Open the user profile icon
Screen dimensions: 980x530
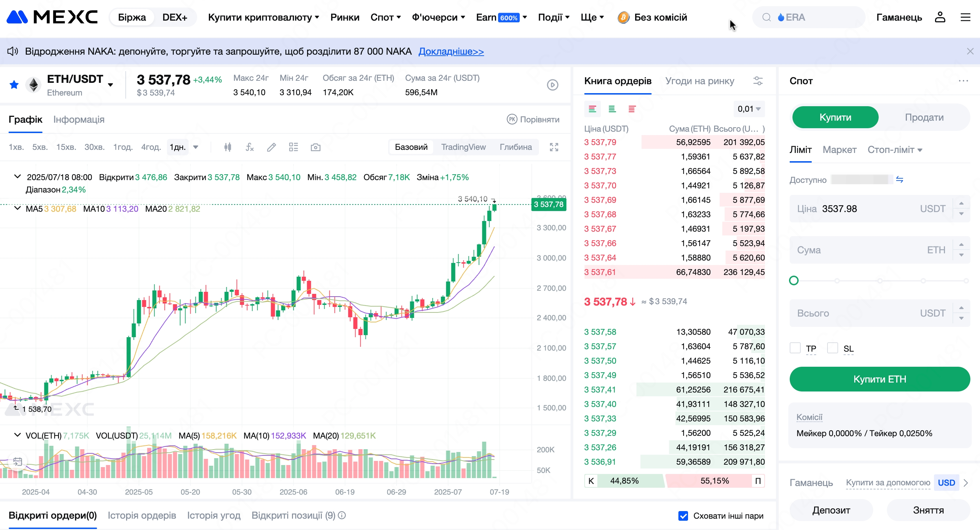[x=940, y=17]
